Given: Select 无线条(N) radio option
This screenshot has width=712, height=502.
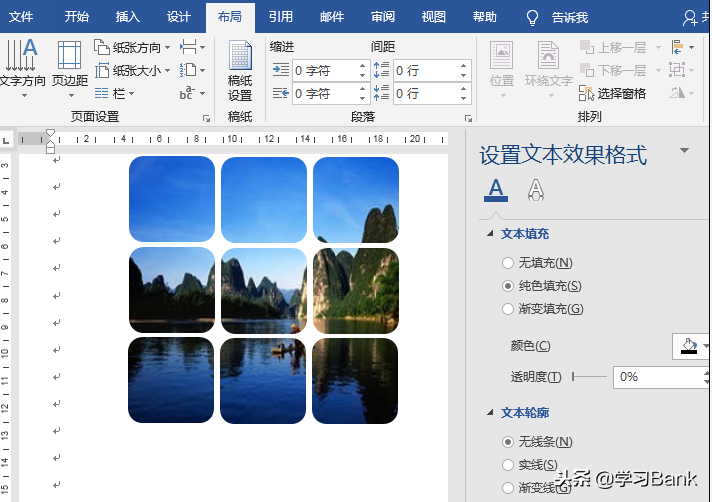Looking at the screenshot, I should 508,442.
